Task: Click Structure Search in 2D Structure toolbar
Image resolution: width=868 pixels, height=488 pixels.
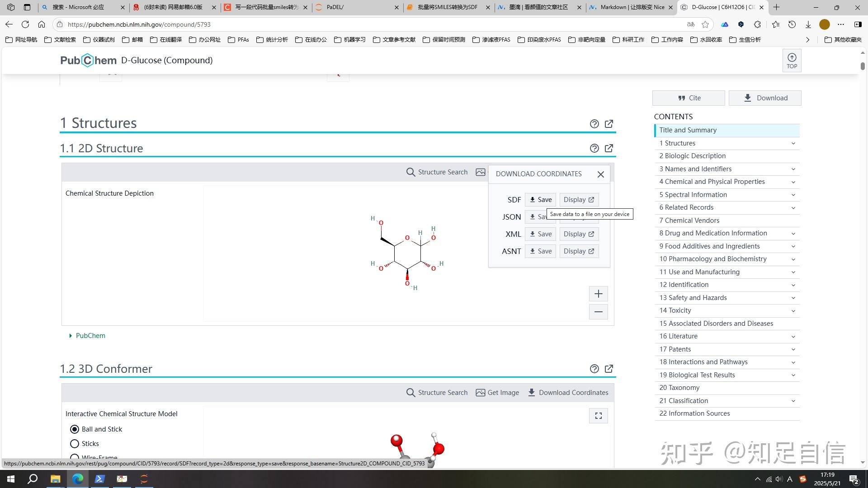Action: pyautogui.click(x=437, y=172)
